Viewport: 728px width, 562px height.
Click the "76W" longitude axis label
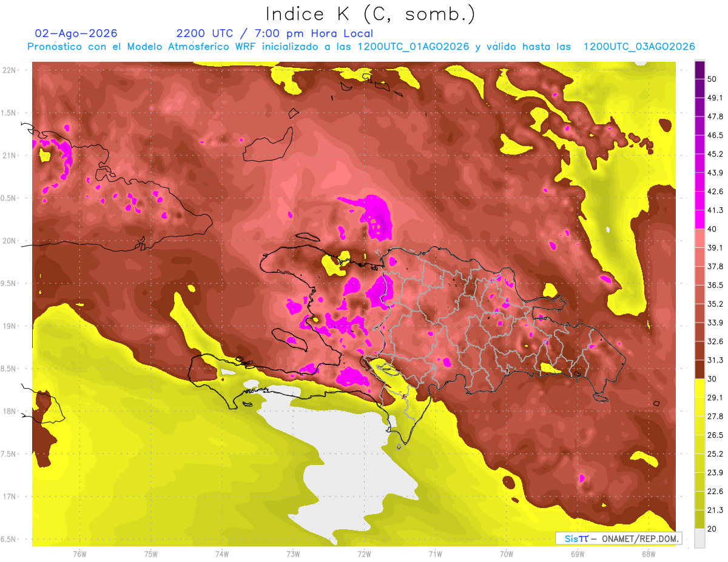[79, 554]
